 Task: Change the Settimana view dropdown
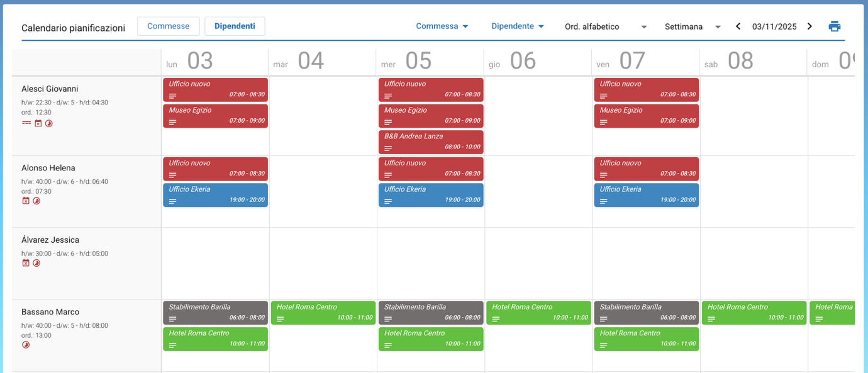pos(693,26)
